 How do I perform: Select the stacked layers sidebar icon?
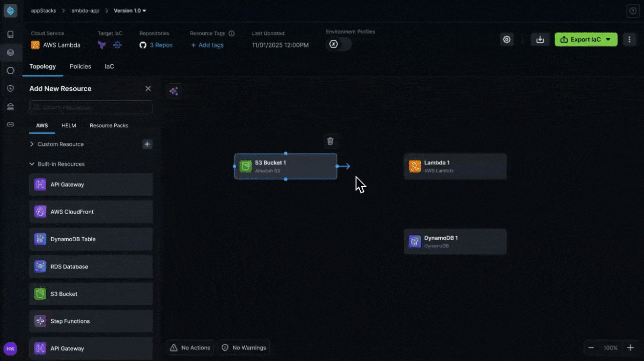click(11, 52)
